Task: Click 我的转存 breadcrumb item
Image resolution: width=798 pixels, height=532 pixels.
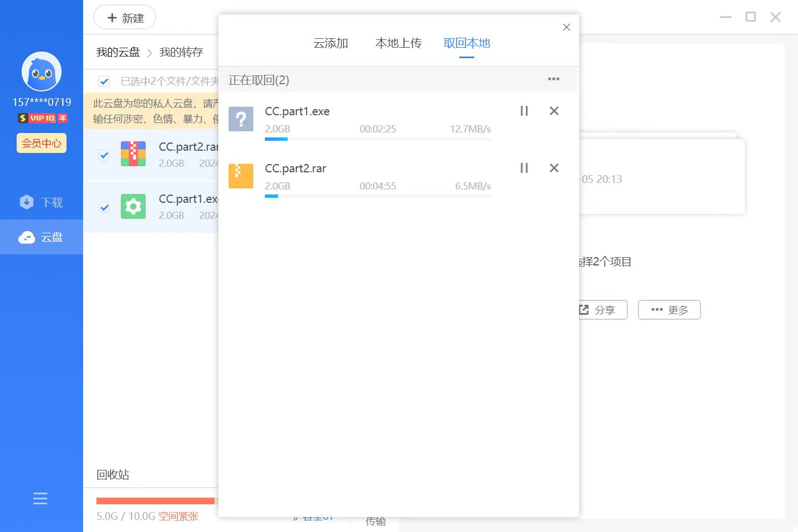Action: coord(181,52)
